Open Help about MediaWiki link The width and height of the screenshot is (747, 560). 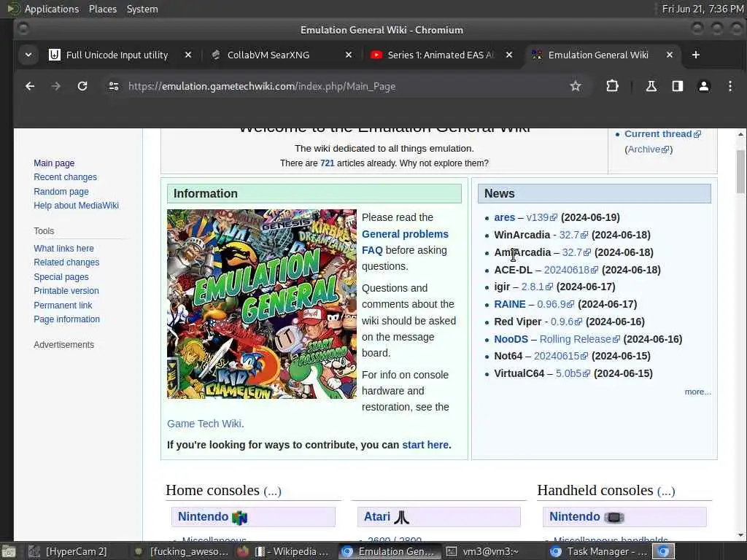(76, 205)
